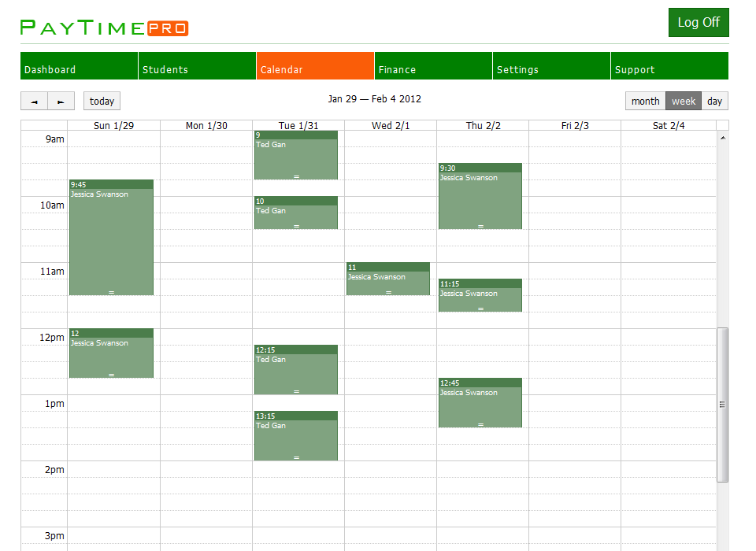Open the Students tab
Viewport: 756px width, 551px height.
pos(197,66)
